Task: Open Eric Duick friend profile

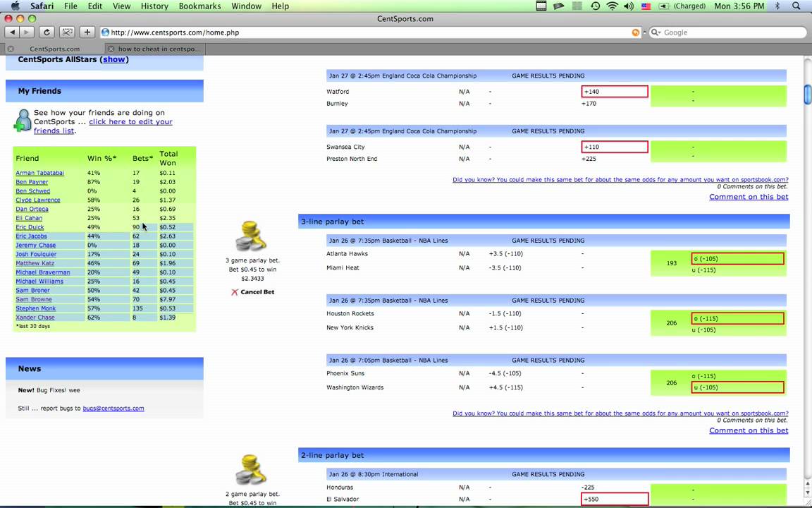Action: [x=30, y=227]
